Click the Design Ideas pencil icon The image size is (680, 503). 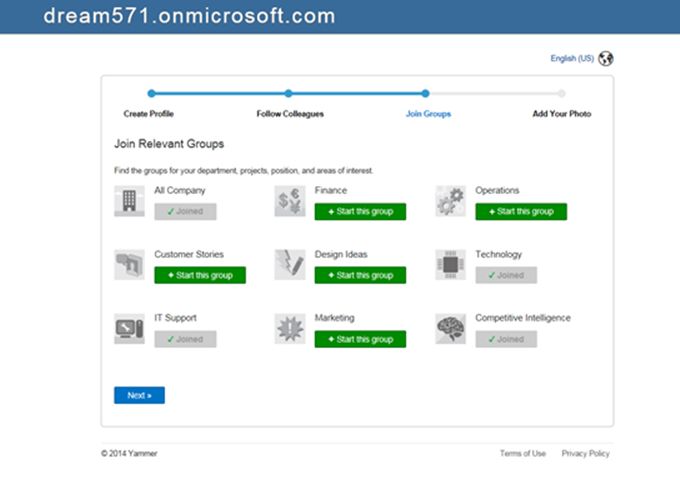[290, 265]
